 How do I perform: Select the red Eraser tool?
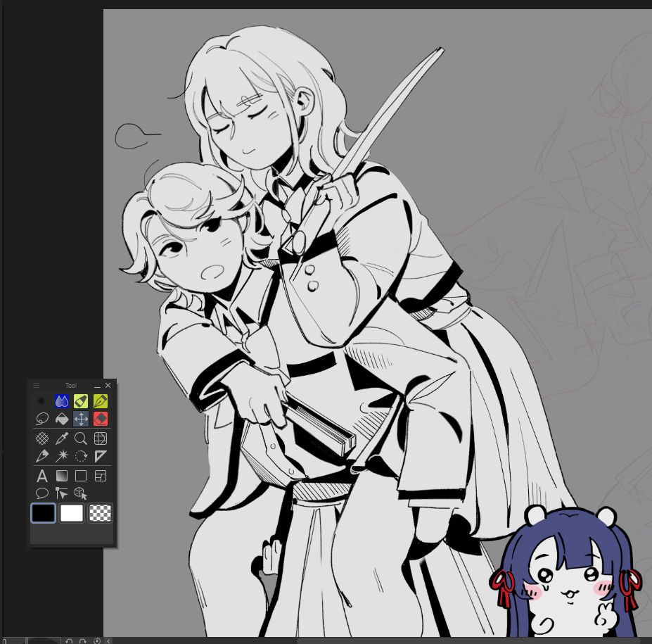click(101, 419)
